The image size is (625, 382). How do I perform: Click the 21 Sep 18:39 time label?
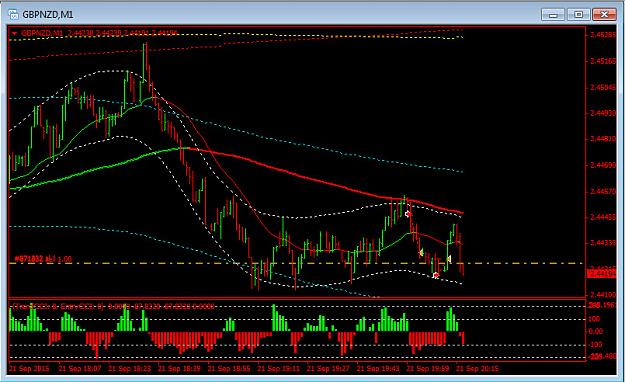(x=179, y=368)
